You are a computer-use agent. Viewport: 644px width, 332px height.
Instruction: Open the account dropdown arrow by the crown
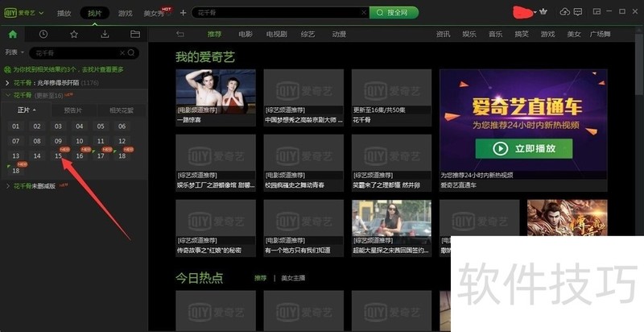click(x=535, y=12)
